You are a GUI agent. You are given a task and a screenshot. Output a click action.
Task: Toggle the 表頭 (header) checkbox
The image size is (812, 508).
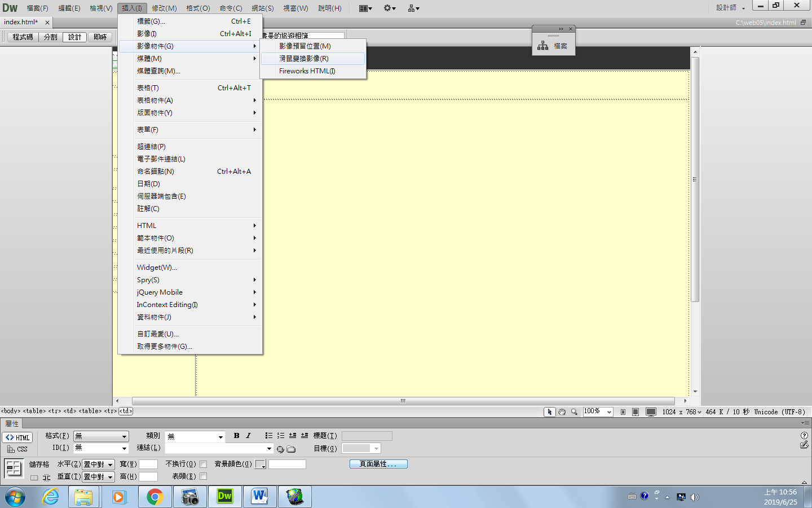[x=204, y=476]
